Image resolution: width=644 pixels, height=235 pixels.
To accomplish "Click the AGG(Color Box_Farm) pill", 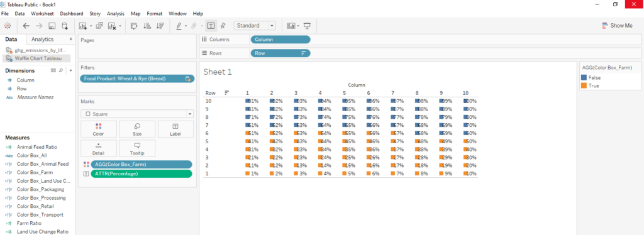I will click(x=142, y=165).
